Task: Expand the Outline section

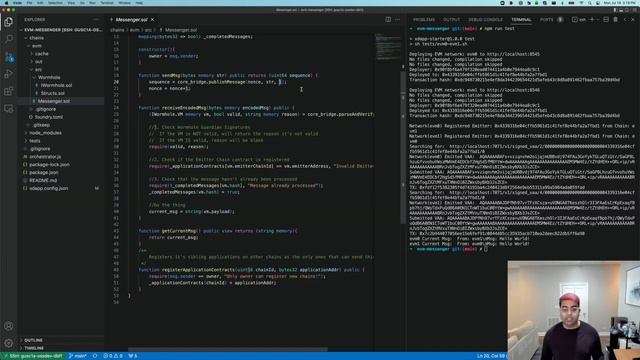Action: [33, 340]
